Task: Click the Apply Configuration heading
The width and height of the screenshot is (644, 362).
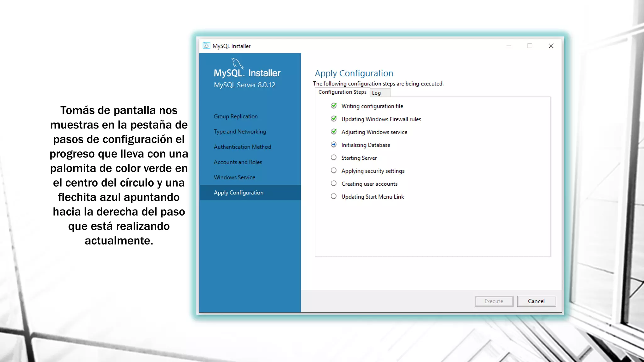Action: pyautogui.click(x=354, y=73)
